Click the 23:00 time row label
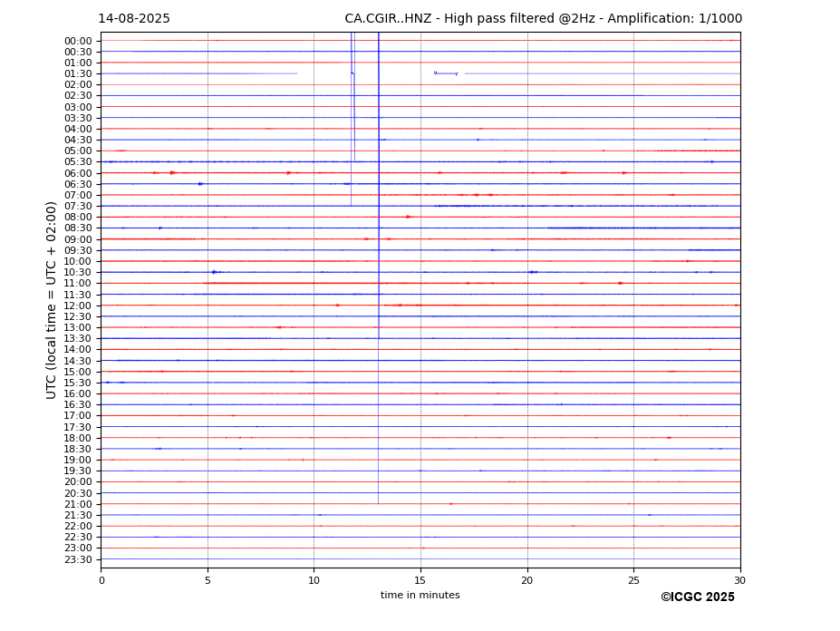The image size is (840, 631). pos(78,548)
